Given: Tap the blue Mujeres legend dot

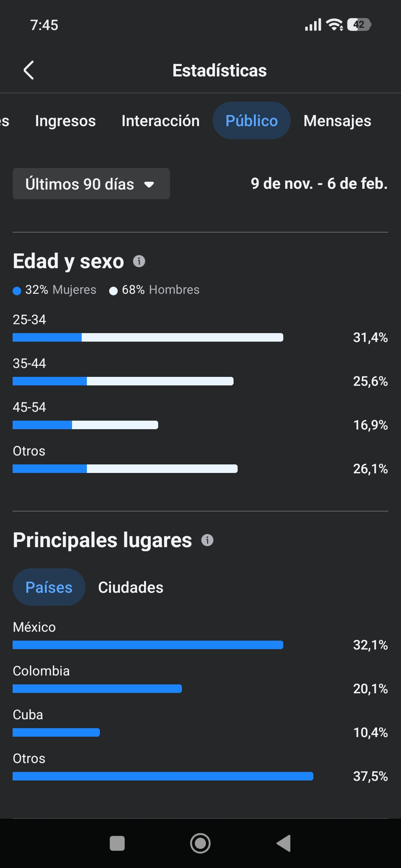Looking at the screenshot, I should (x=17, y=291).
